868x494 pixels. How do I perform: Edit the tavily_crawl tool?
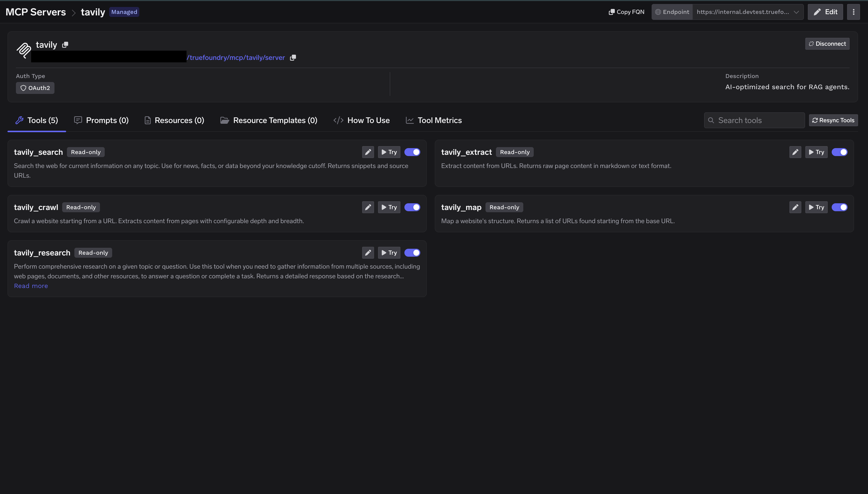point(368,207)
